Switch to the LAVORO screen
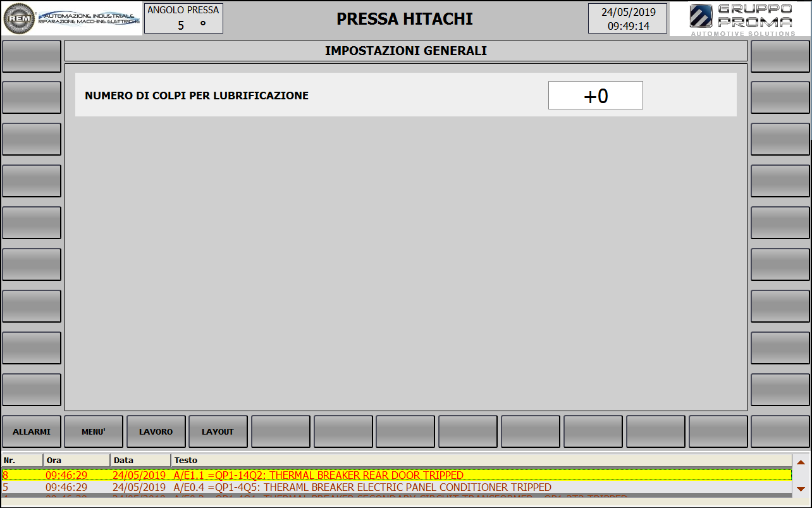The height and width of the screenshot is (508, 812). click(x=156, y=431)
